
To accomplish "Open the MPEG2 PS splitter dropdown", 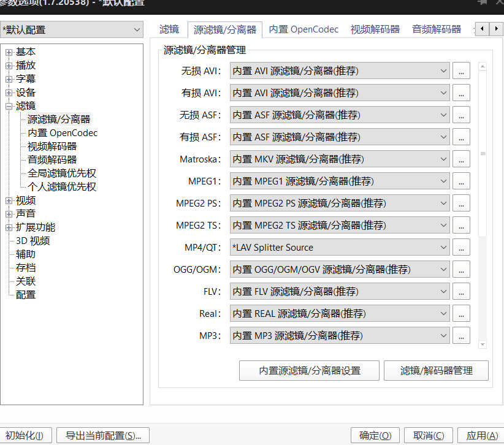I will (x=340, y=203).
